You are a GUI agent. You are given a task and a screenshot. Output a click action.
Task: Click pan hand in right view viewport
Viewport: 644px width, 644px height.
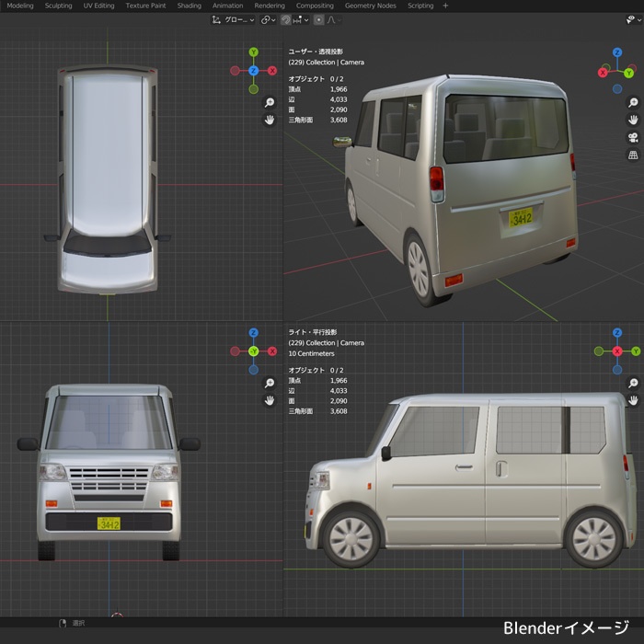point(633,399)
